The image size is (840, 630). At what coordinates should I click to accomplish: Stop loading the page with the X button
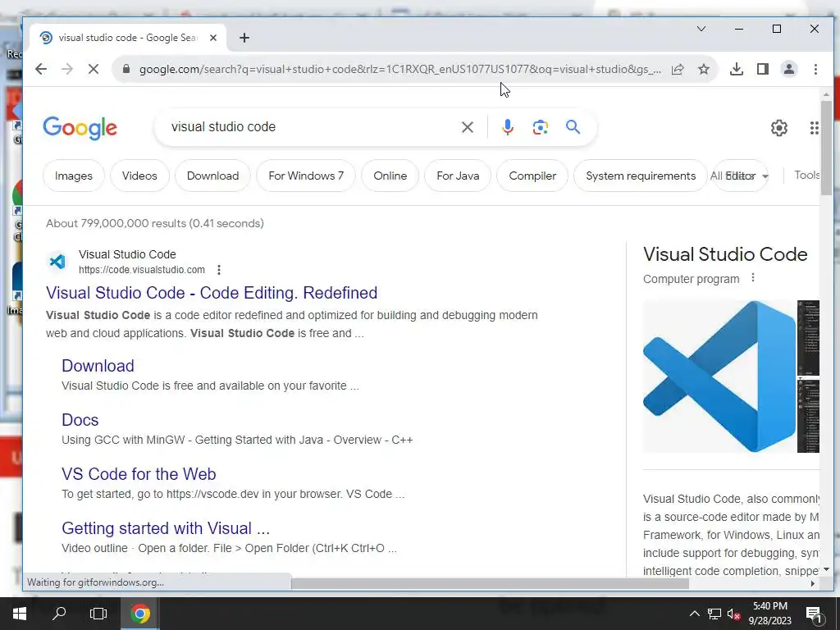pos(94,69)
